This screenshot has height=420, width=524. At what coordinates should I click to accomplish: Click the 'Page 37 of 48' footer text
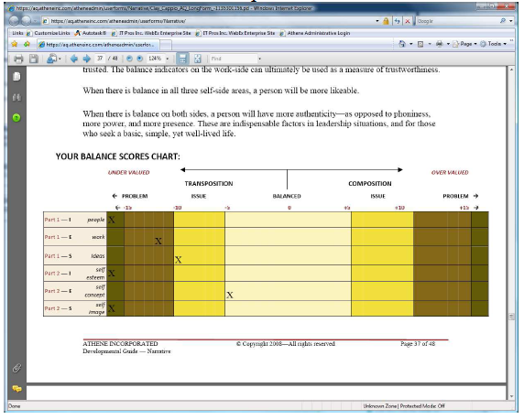[418, 344]
